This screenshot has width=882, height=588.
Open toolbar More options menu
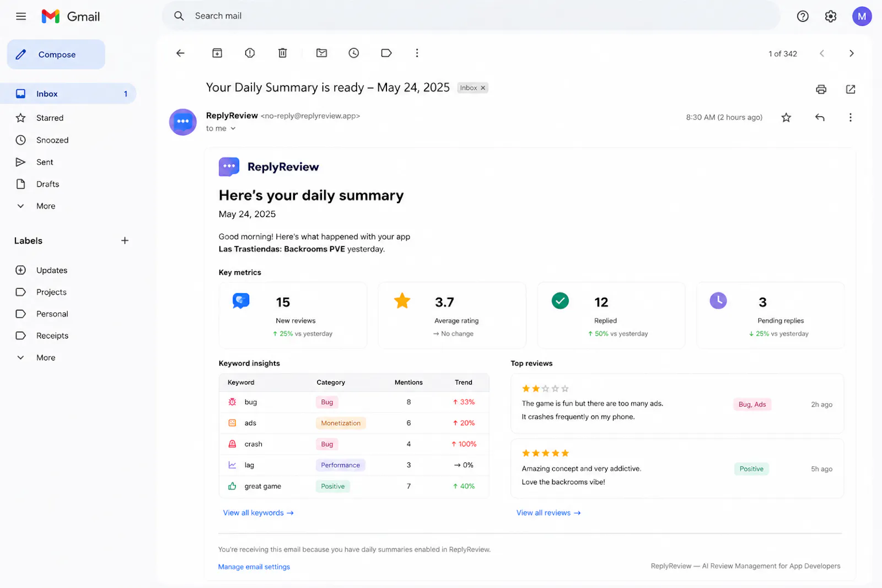tap(417, 53)
